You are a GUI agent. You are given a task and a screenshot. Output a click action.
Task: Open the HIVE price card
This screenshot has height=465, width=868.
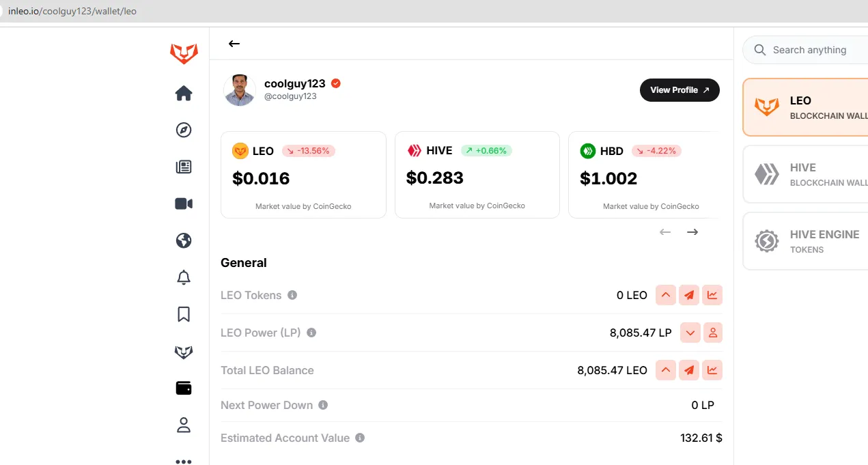coord(477,175)
